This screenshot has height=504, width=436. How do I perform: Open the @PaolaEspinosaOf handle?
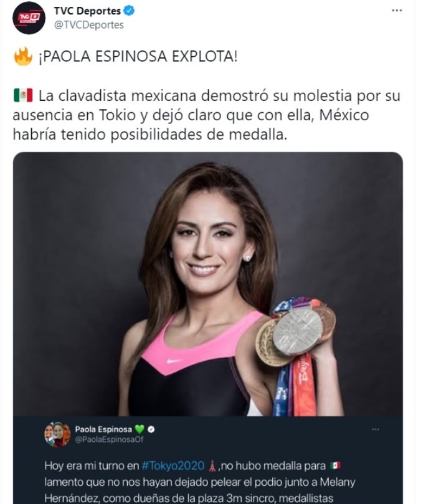109,440
